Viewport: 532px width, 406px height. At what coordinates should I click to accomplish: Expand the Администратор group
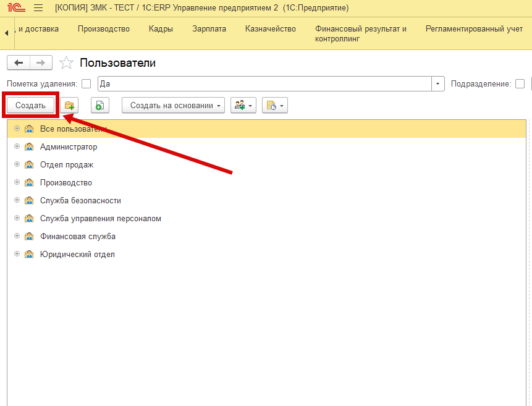pos(17,146)
